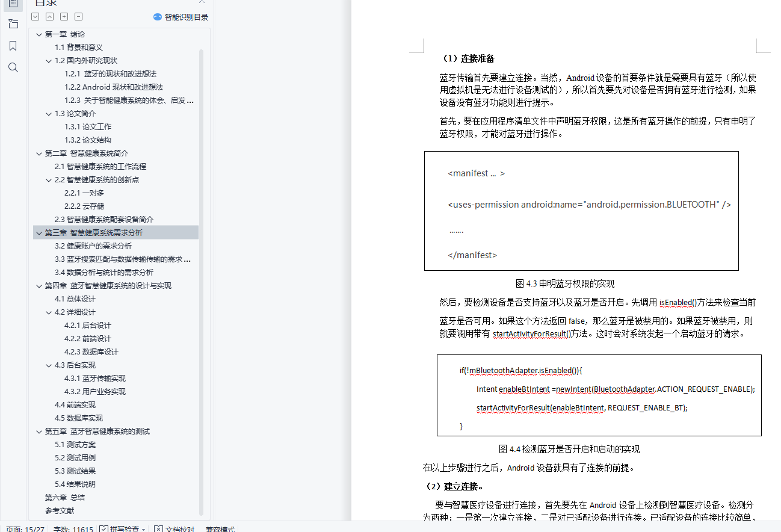Select 2.2.2 云存储 in the outline
The image size is (781, 532).
point(84,206)
